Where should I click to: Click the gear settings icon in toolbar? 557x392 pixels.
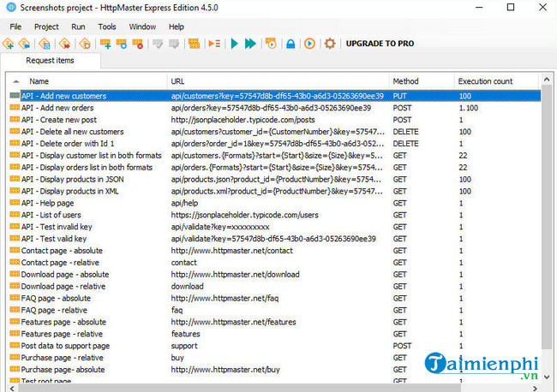click(330, 44)
